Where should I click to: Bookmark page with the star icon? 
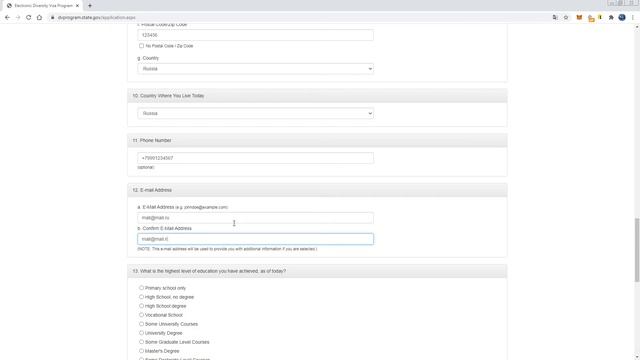(566, 18)
